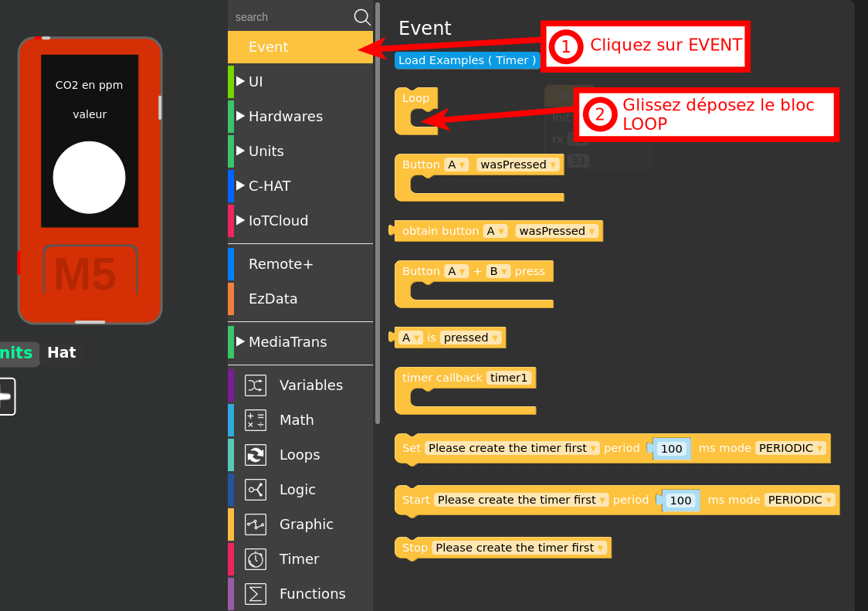Image resolution: width=868 pixels, height=611 pixels.
Task: Open the Math category icon
Action: [x=256, y=420]
